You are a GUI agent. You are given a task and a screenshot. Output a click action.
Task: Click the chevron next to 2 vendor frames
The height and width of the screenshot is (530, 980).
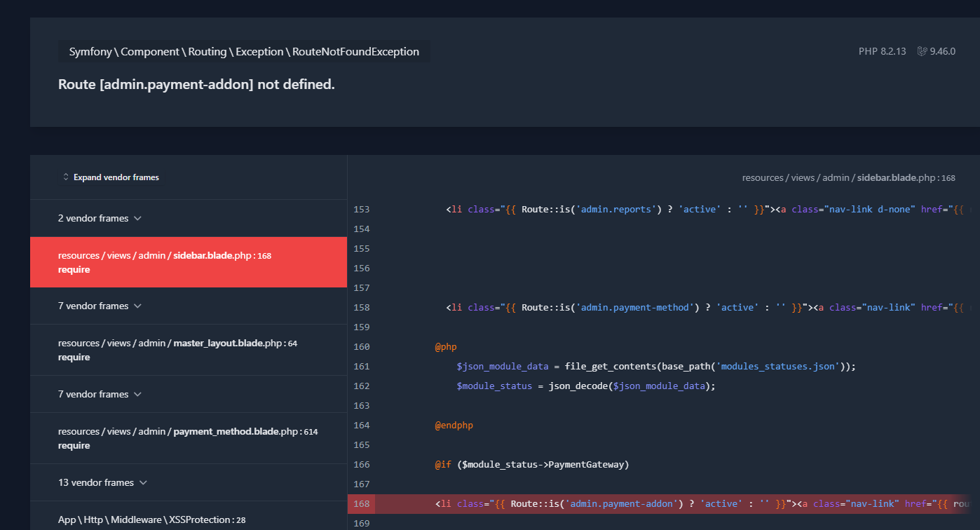click(137, 218)
